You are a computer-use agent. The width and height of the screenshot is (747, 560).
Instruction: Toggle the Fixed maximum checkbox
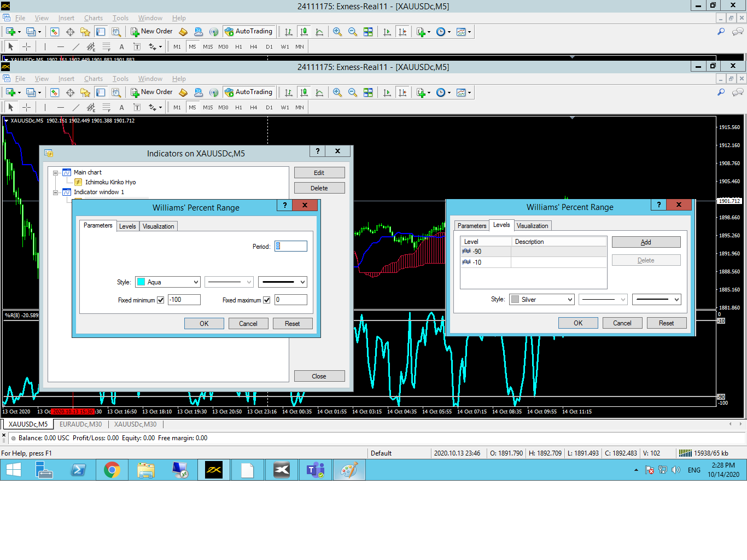tap(267, 300)
